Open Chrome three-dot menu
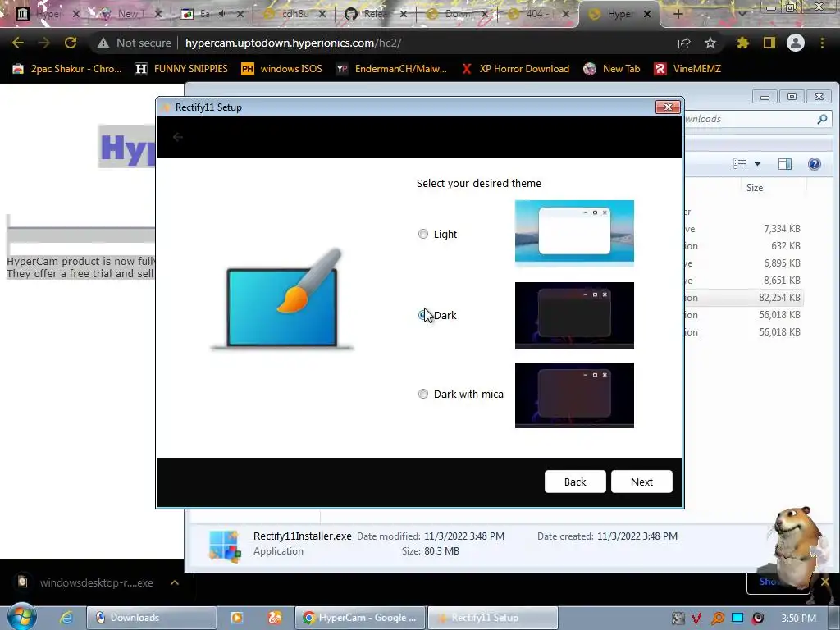The width and height of the screenshot is (840, 630). pyautogui.click(x=822, y=43)
